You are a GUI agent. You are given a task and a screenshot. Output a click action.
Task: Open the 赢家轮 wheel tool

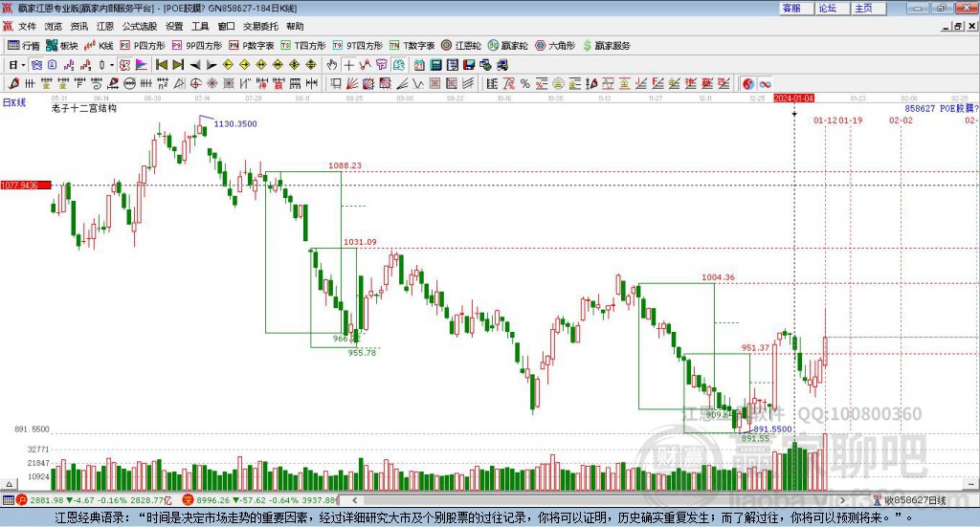pos(507,46)
